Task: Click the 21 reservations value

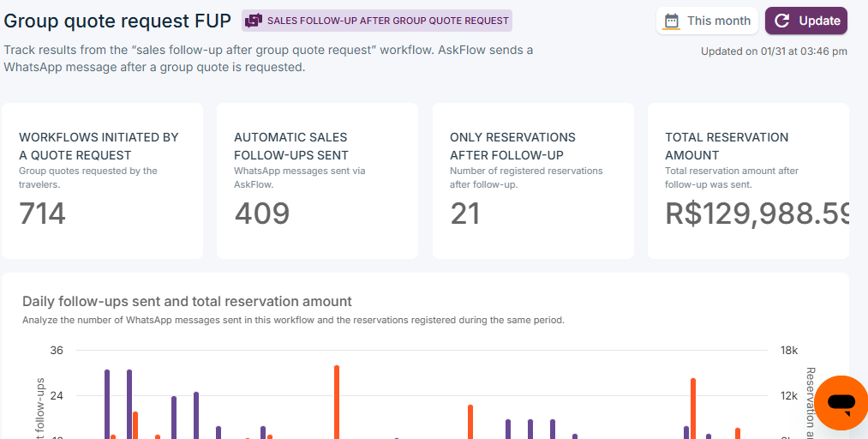Action: pyautogui.click(x=465, y=213)
